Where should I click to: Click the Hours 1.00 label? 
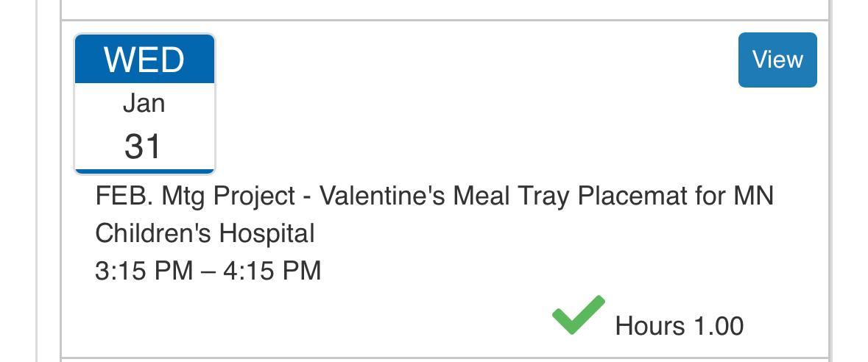click(x=679, y=325)
